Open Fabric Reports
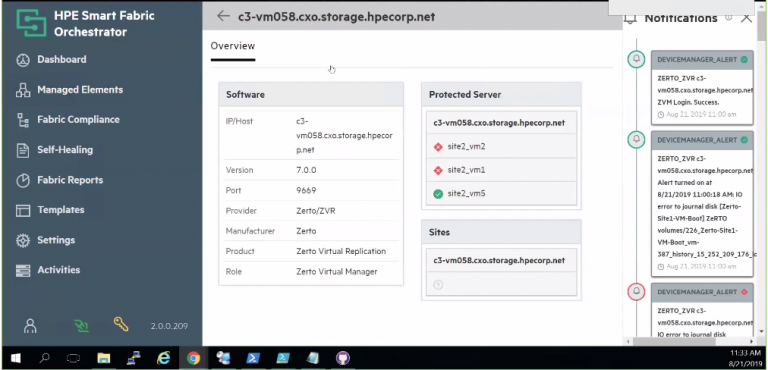 pos(60,180)
